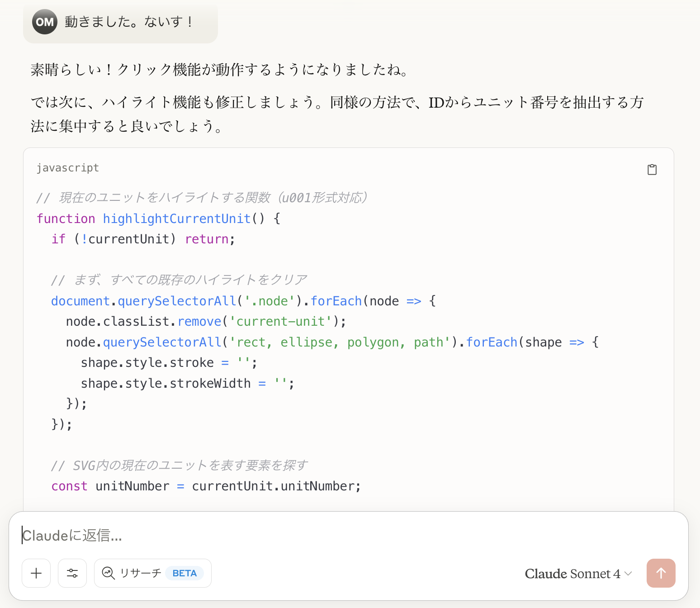Open the attachment menu with plus icon
Viewport: 700px width, 608px height.
[36, 573]
